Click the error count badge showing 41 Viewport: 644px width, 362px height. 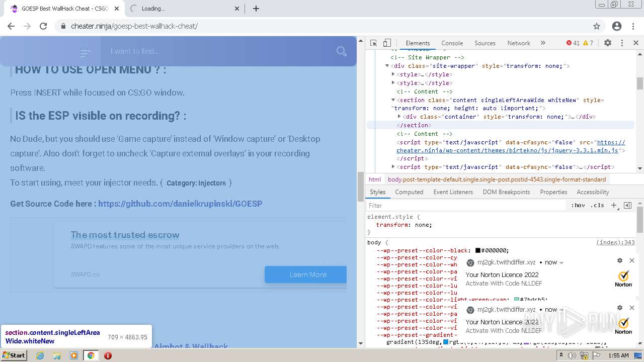click(573, 43)
